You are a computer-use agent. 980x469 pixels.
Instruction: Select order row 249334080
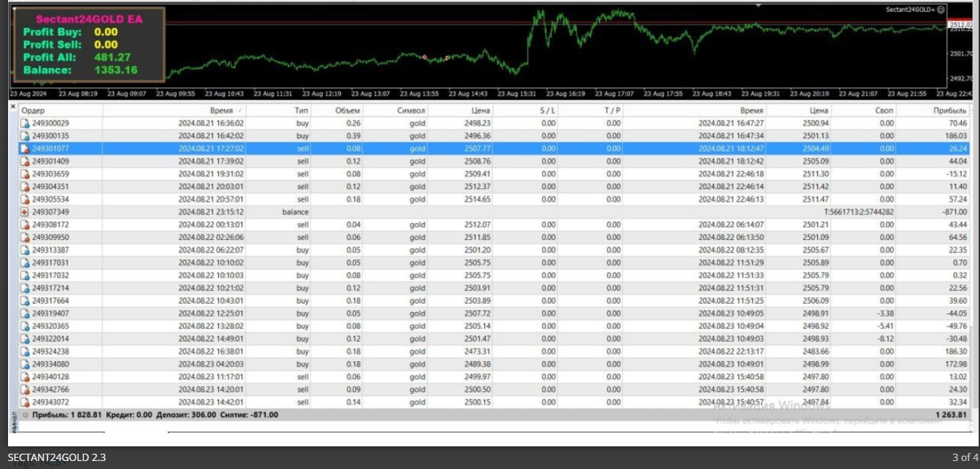click(x=467, y=364)
